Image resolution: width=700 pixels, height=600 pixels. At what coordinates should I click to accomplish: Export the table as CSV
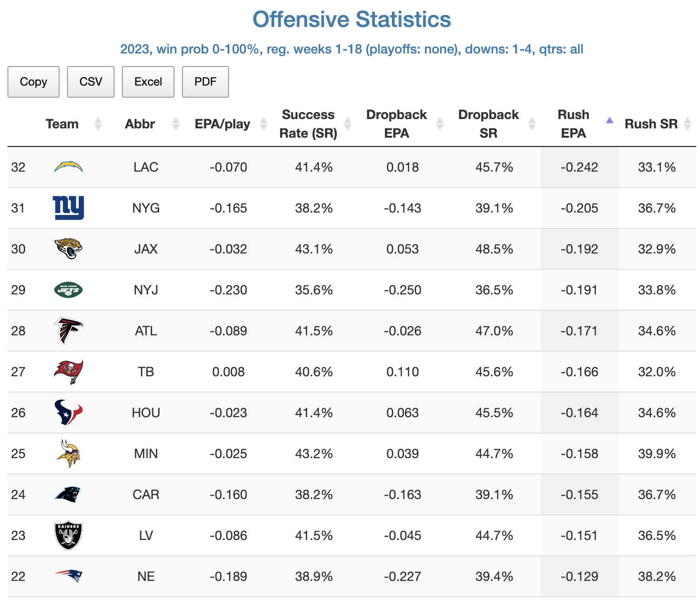pyautogui.click(x=91, y=82)
